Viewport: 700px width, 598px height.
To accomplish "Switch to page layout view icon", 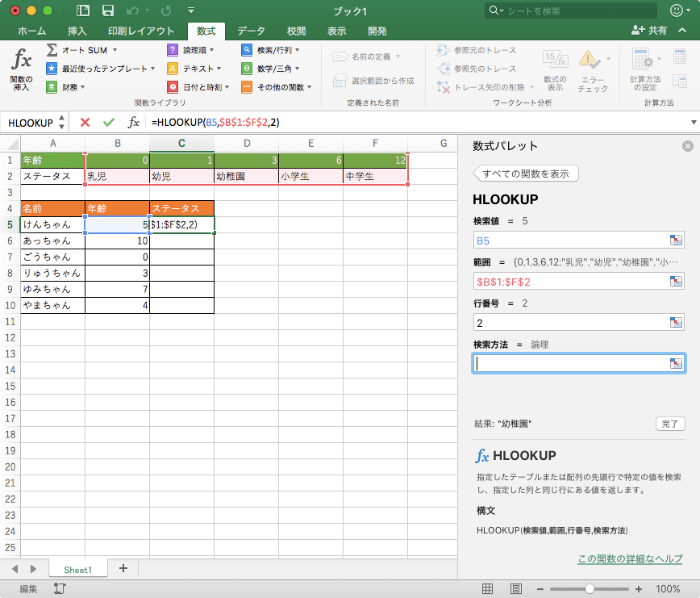I will click(516, 588).
